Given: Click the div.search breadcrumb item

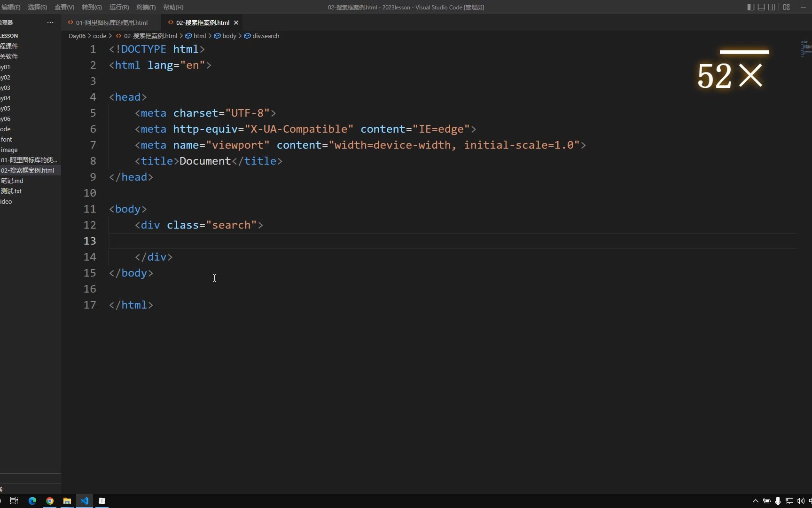Looking at the screenshot, I should (x=265, y=36).
